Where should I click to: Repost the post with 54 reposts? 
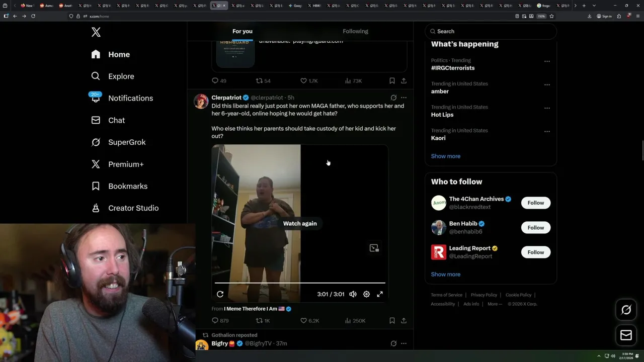click(263, 80)
